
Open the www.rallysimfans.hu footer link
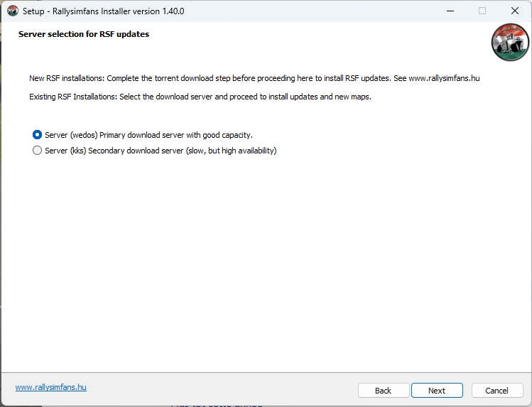click(51, 387)
